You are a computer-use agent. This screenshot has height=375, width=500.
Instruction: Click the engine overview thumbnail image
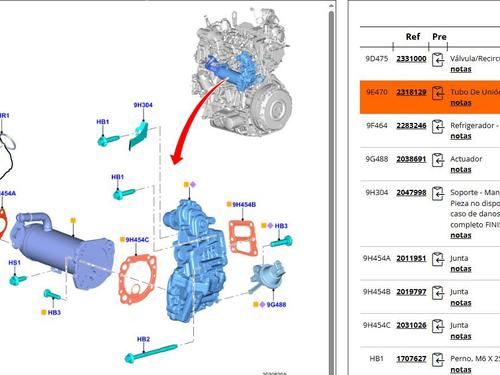pos(242,72)
